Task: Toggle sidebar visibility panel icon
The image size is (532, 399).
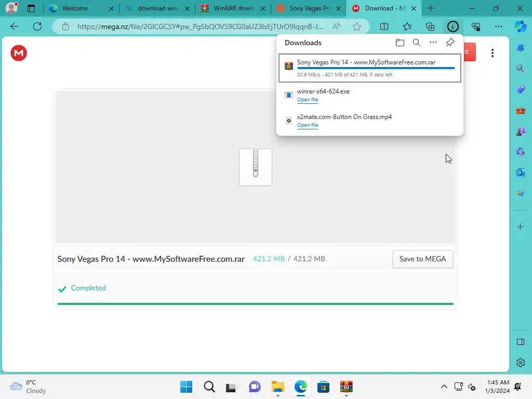Action: coord(521,342)
